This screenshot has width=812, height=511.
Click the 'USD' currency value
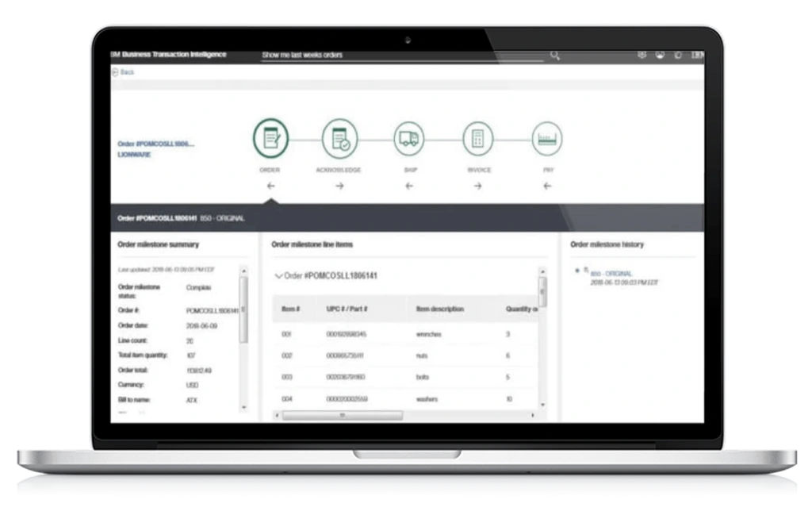[192, 385]
